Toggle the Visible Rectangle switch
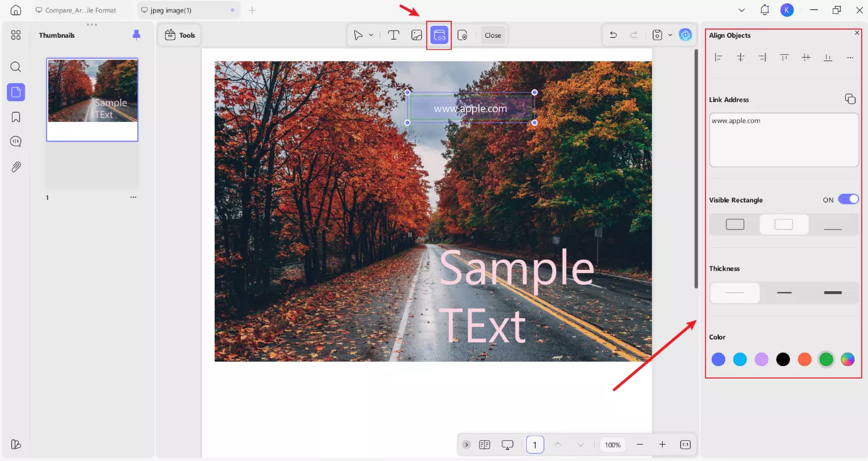 click(848, 199)
